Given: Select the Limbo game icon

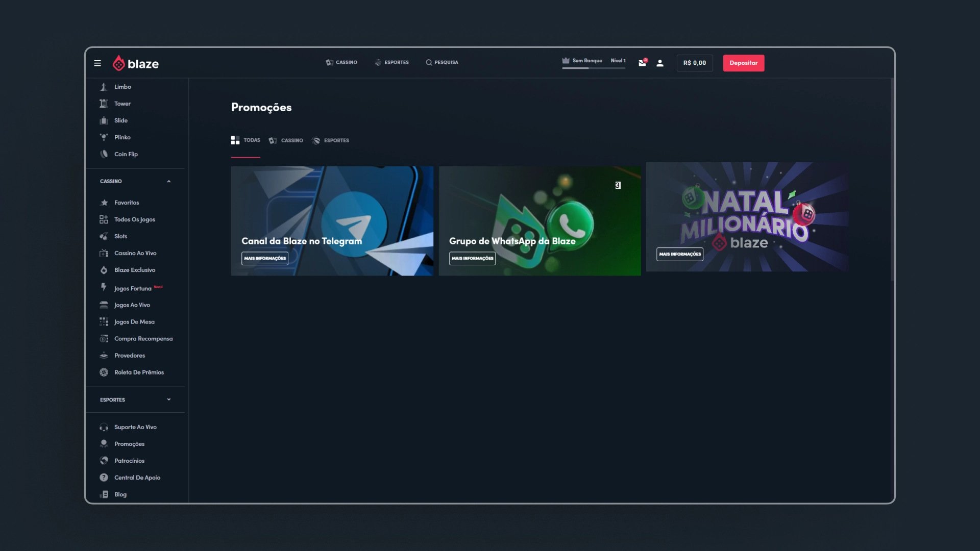Looking at the screenshot, I should (x=104, y=86).
